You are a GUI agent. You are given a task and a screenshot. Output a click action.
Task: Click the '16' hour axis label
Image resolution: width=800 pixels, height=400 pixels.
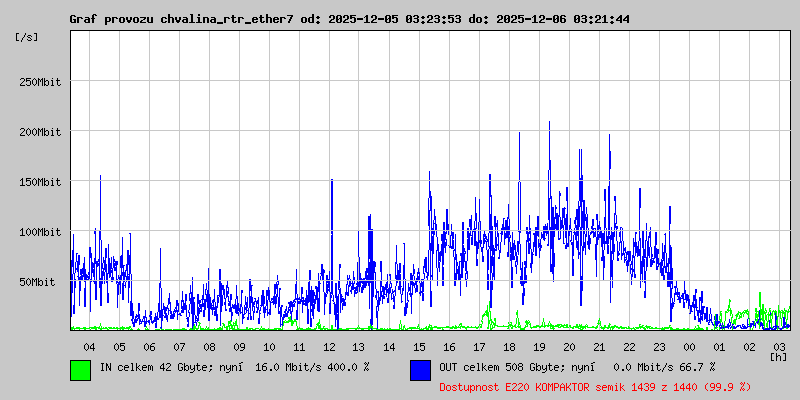tap(449, 347)
